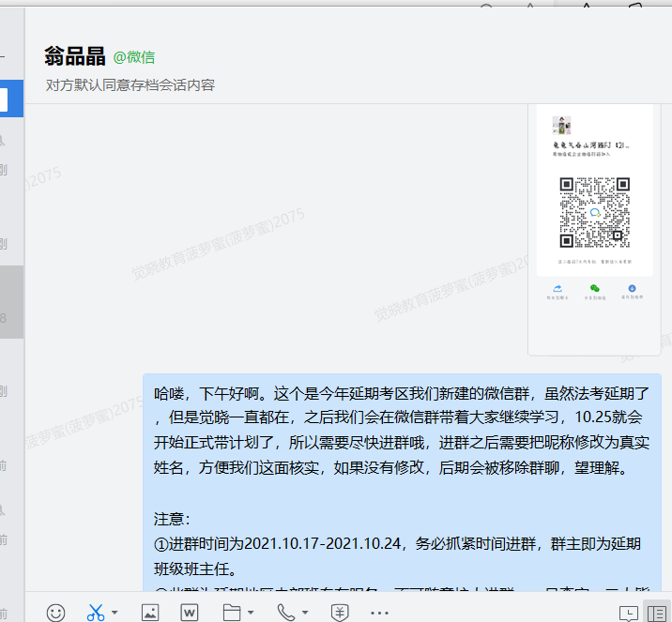Click the 班级班主任。 line
Viewport: 672px width, 622px height.
pyautogui.click(x=195, y=569)
